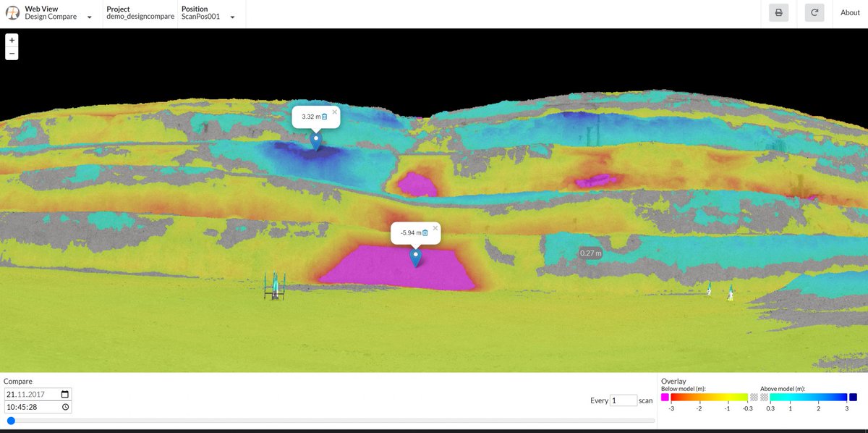
Task: Open the date picker calendar icon
Action: [64, 394]
